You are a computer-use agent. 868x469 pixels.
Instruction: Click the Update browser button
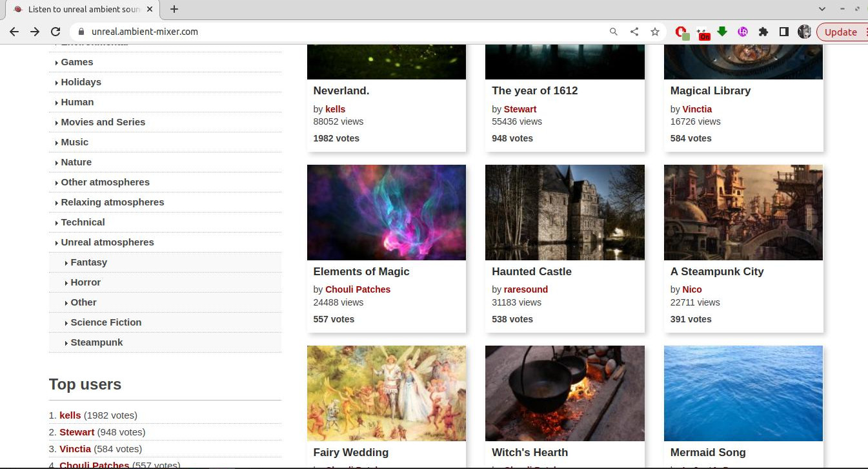841,32
